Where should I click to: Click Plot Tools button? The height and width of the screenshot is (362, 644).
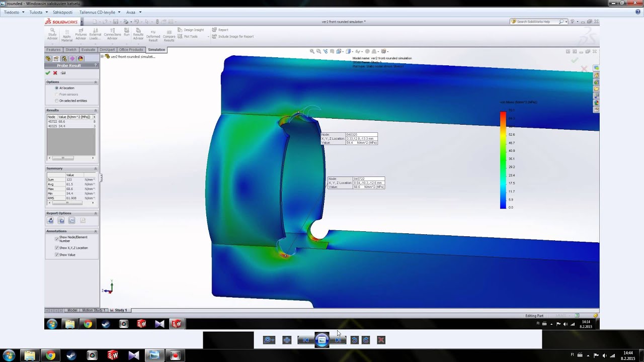188,36
